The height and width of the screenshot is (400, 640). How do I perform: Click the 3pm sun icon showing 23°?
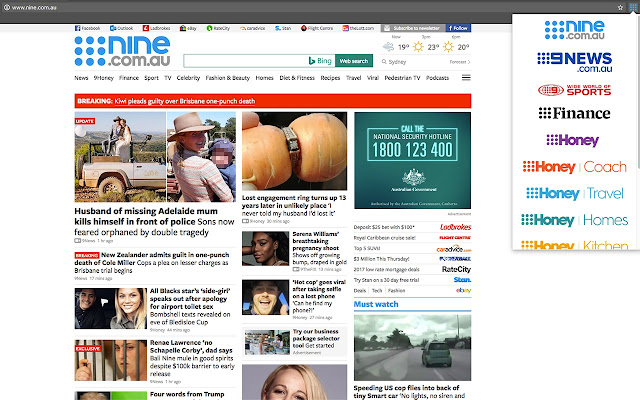418,47
